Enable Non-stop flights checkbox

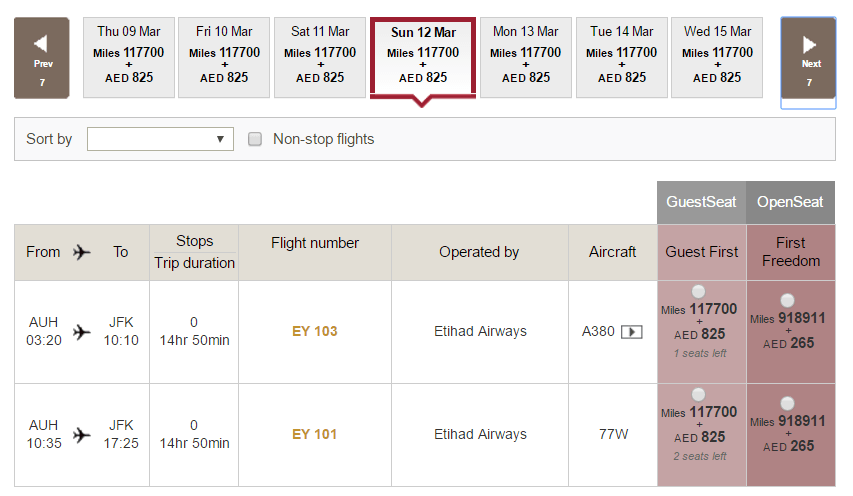pos(255,139)
